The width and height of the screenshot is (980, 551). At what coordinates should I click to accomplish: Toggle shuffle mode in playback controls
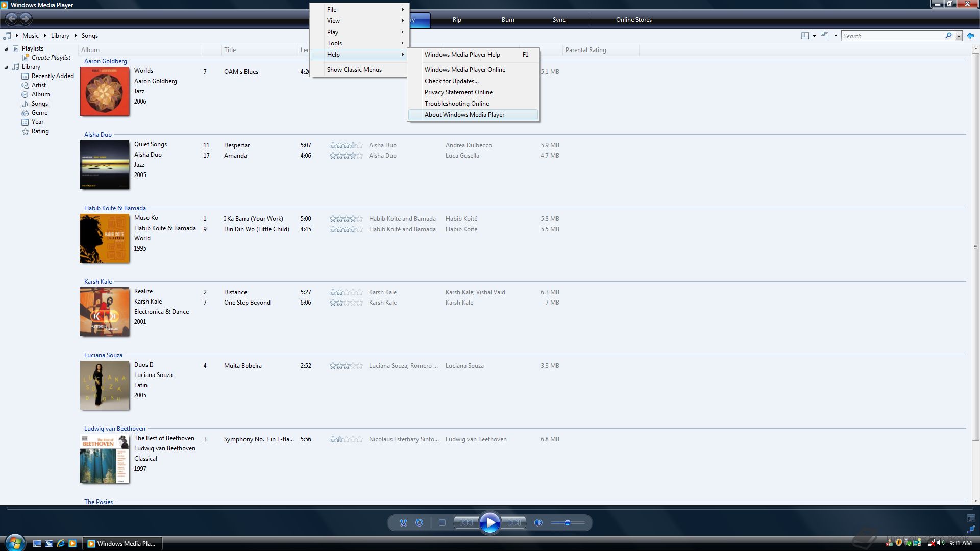click(x=403, y=522)
